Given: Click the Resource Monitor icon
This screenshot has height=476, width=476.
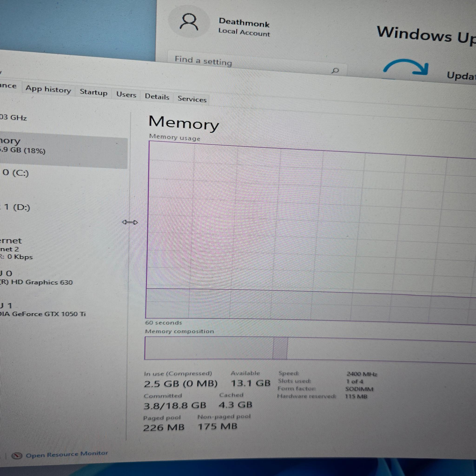Looking at the screenshot, I should tap(17, 456).
